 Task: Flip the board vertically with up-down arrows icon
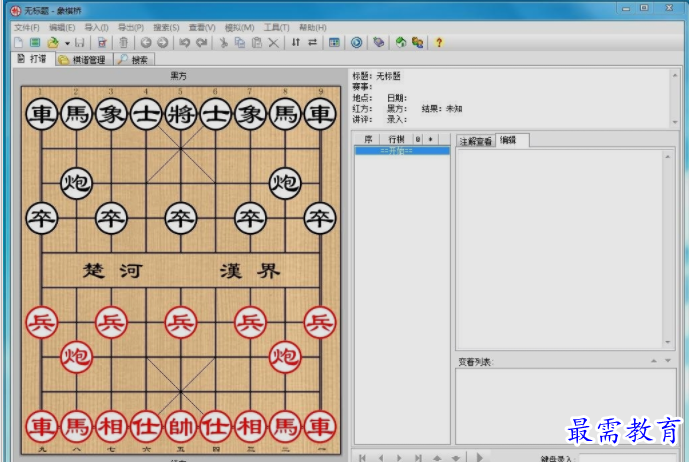[x=296, y=43]
